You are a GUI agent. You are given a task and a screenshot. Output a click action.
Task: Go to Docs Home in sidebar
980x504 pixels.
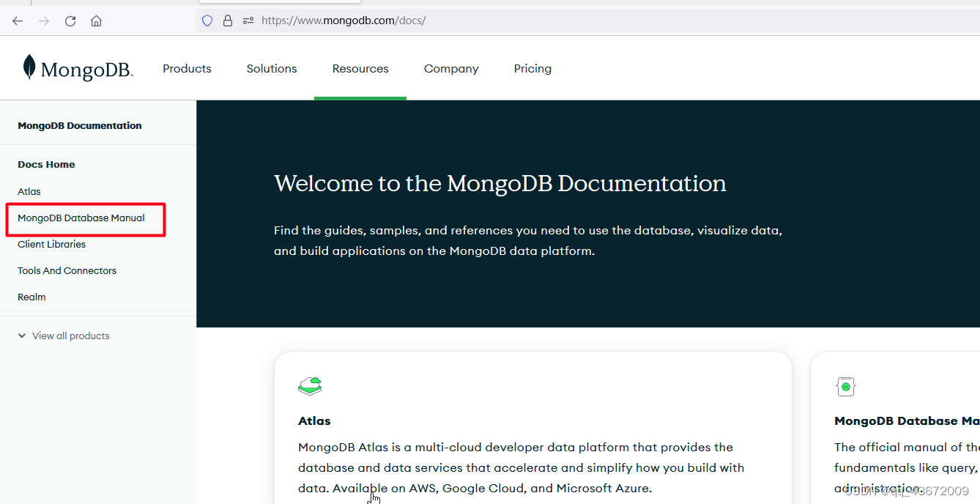(46, 164)
